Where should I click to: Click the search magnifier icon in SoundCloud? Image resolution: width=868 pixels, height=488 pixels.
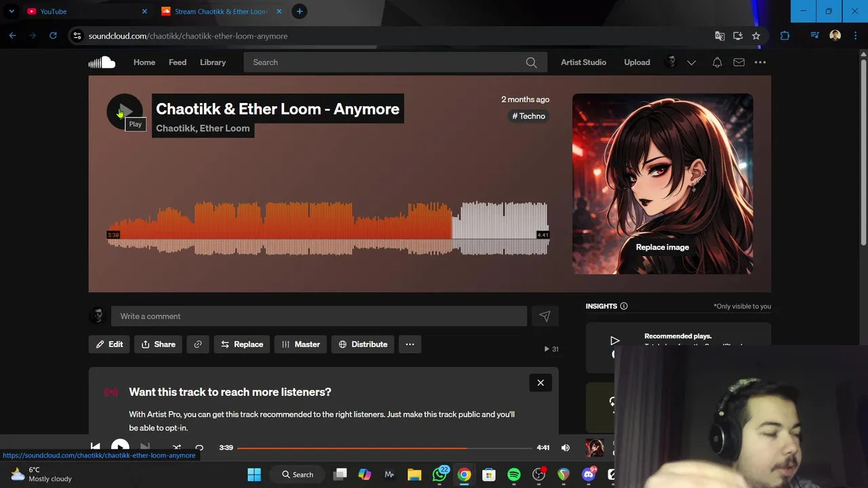point(531,62)
